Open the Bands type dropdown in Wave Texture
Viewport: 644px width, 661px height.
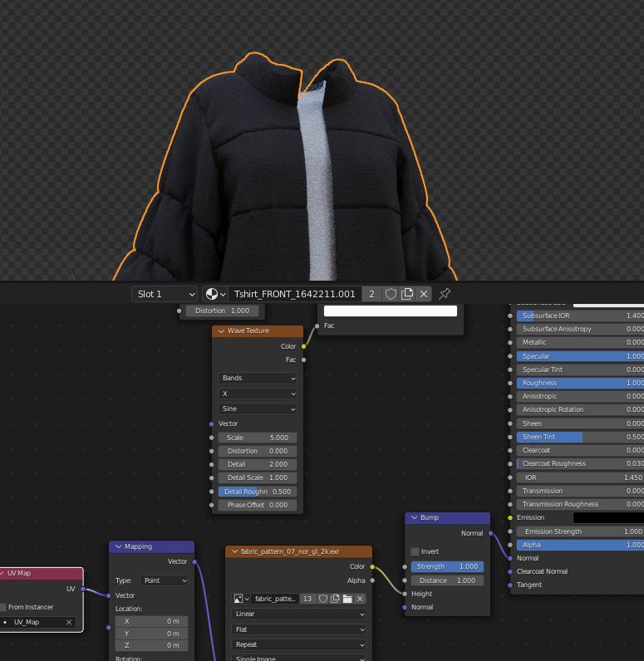258,378
